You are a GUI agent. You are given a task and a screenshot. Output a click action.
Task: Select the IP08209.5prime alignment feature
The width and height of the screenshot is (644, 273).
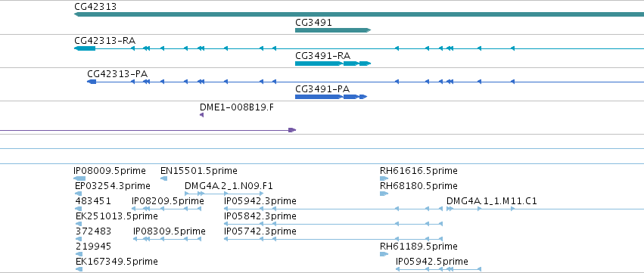coord(166,209)
